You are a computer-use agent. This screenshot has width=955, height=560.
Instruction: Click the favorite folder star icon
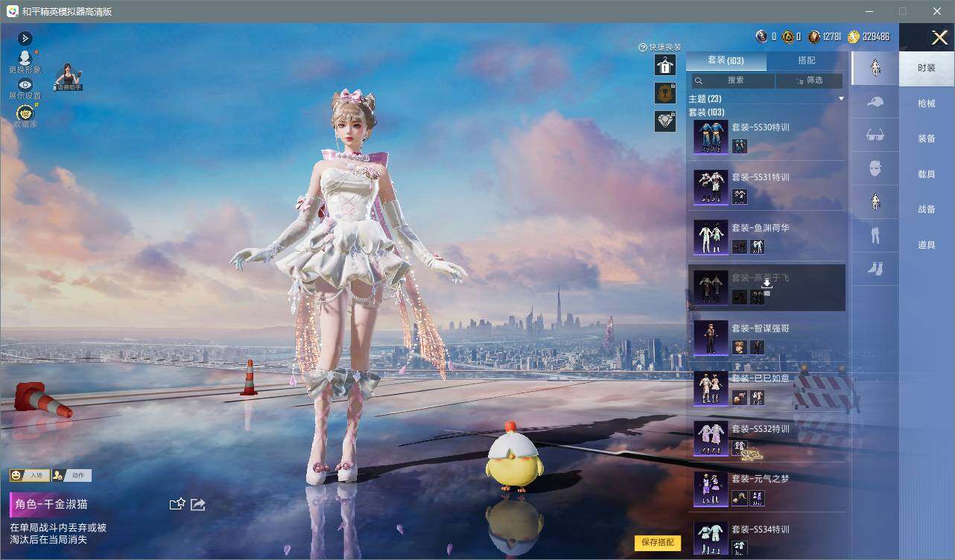point(177,504)
